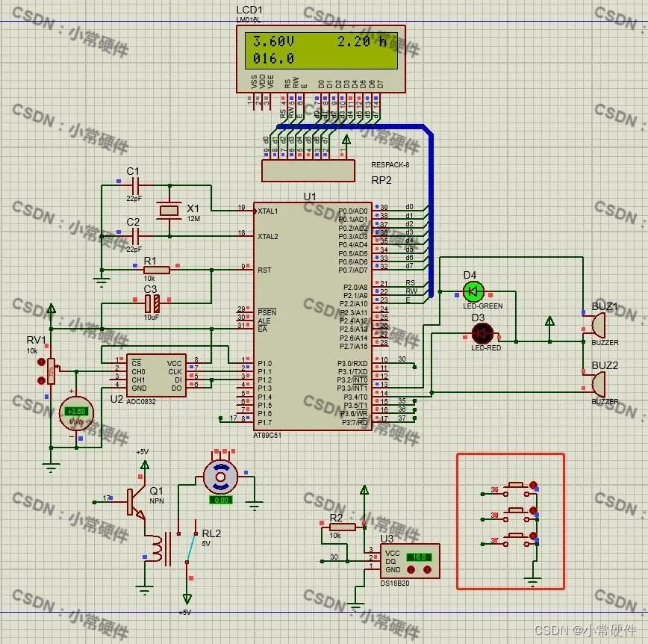This screenshot has height=644, width=648.
Task: Click ground symbol below relay coil
Action: pos(144,589)
